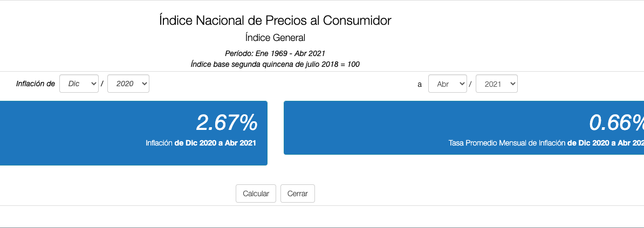Image resolution: width=644 pixels, height=228 pixels.
Task: Select the 2.67% inflation figure
Action: point(227,122)
